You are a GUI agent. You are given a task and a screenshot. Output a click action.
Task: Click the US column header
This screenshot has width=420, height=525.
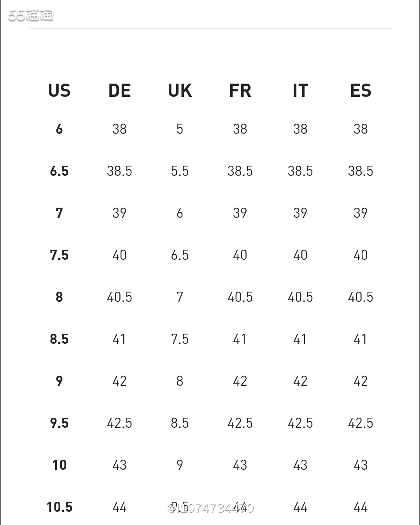[x=59, y=91]
